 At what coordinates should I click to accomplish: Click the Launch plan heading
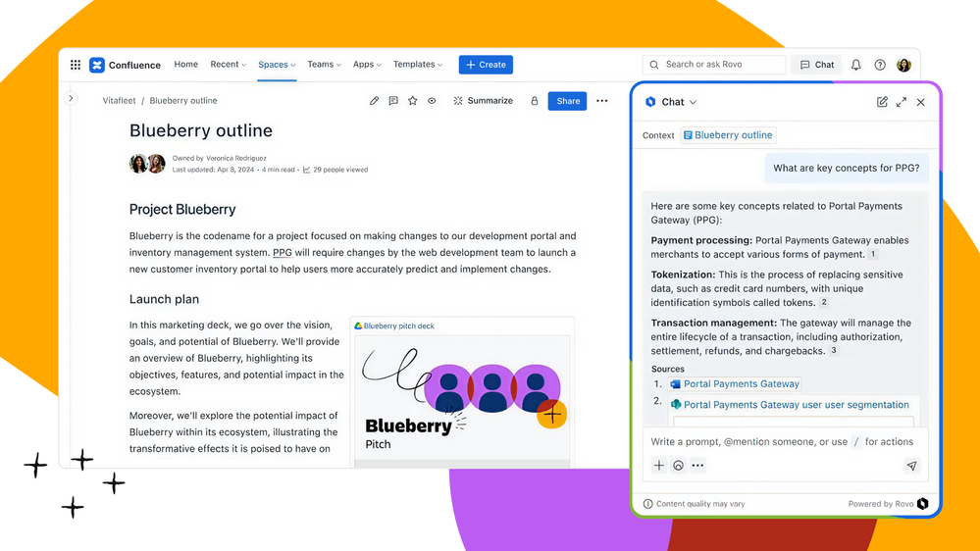(165, 299)
